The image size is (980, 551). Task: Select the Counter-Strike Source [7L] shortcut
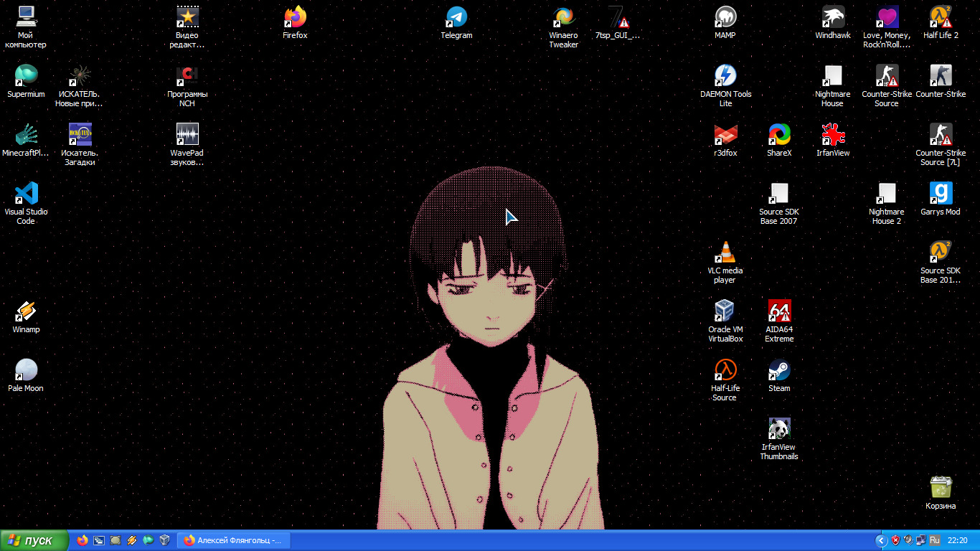941,145
